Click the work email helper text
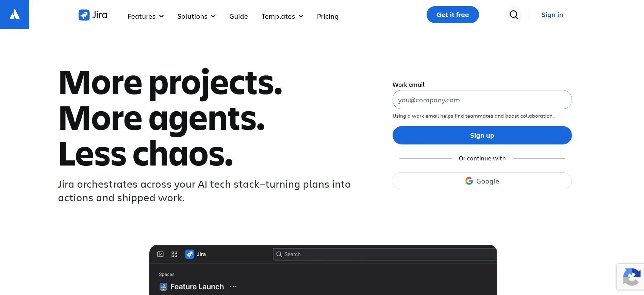 point(473,116)
